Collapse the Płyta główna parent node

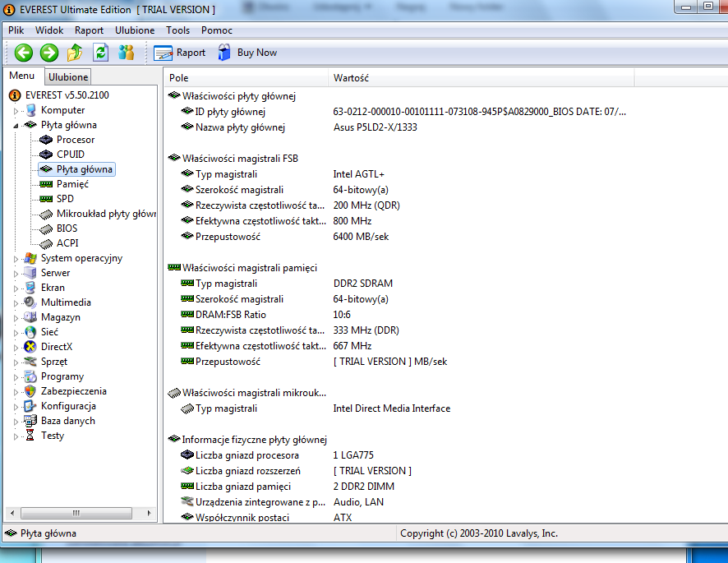click(16, 126)
